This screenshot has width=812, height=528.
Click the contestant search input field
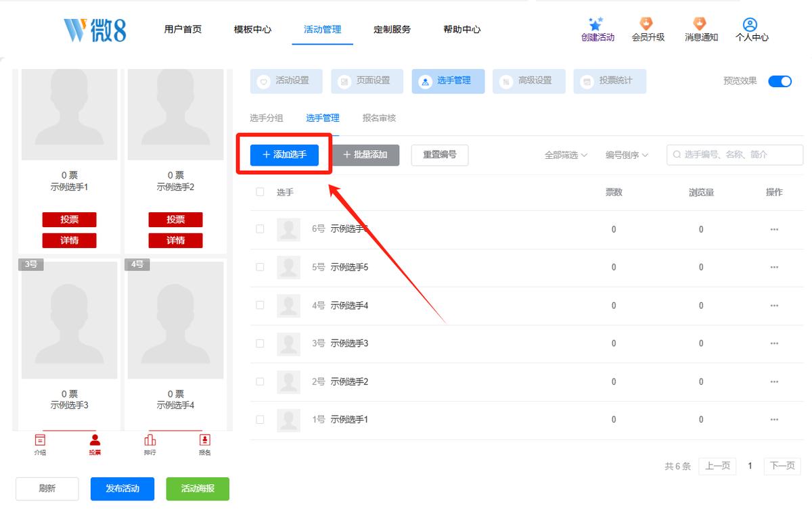(735, 155)
